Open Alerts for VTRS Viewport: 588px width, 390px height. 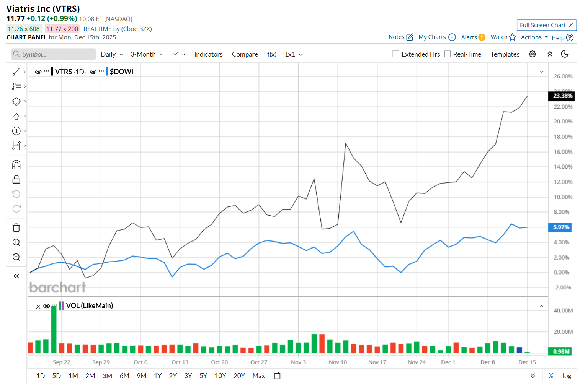pos(473,37)
